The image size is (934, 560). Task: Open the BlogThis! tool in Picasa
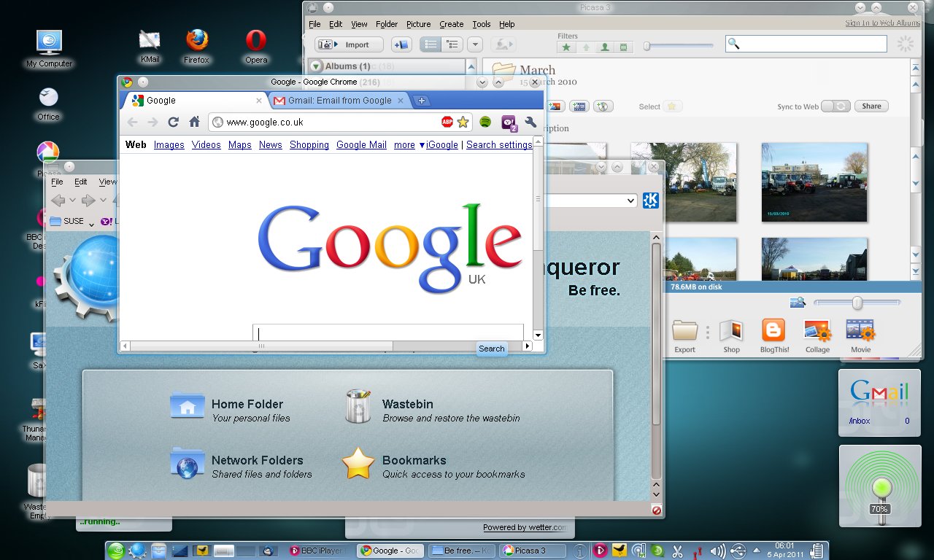(x=773, y=336)
